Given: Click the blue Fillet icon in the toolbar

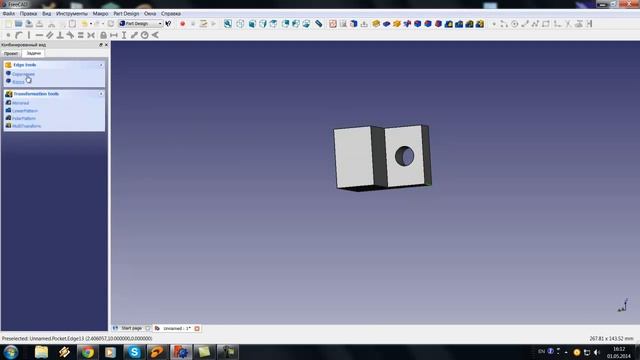Looking at the screenshot, I should click(418, 24).
